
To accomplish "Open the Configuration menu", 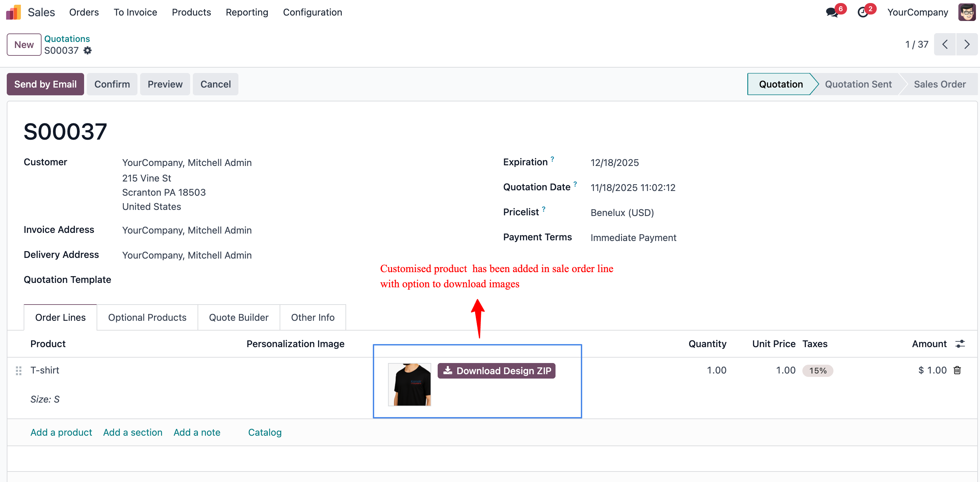I will [312, 12].
